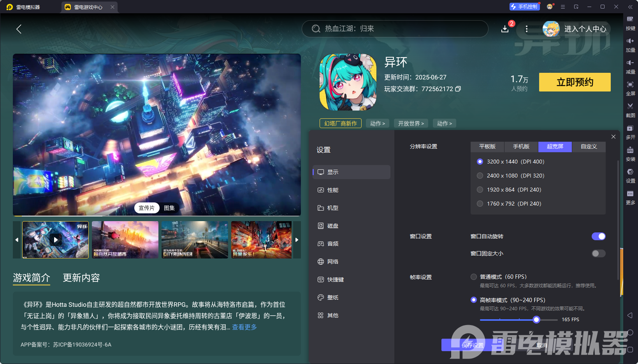This screenshot has height=364, width=638.
Task: Close the settings dialog
Action: 613,137
